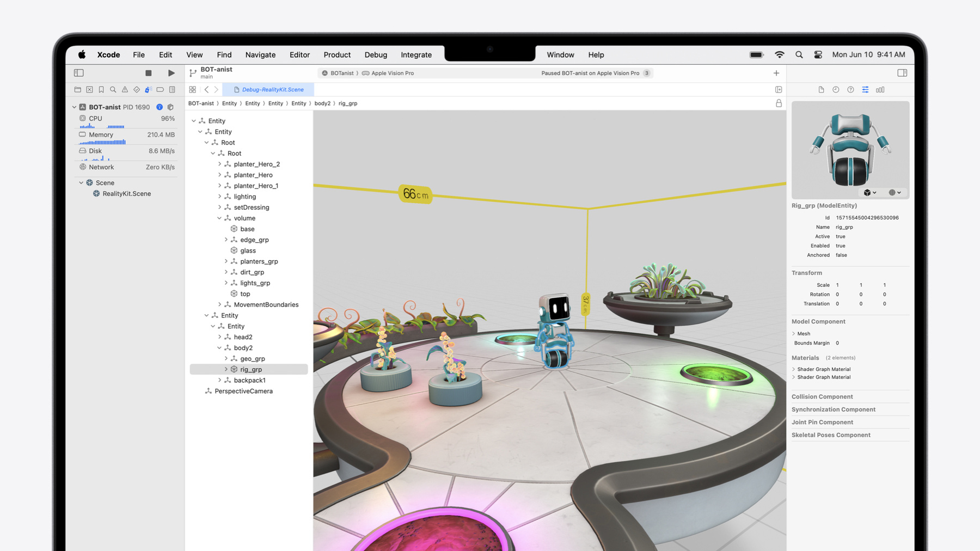Screen dimensions: 980x551
Task: Open the bar chart inspector icon
Action: pos(880,89)
